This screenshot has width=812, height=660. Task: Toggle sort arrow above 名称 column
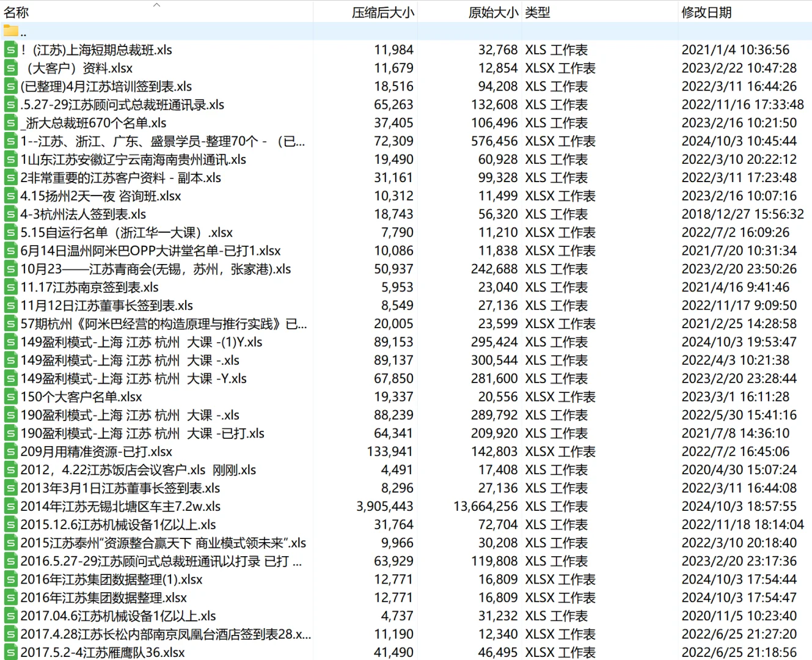tap(156, 4)
